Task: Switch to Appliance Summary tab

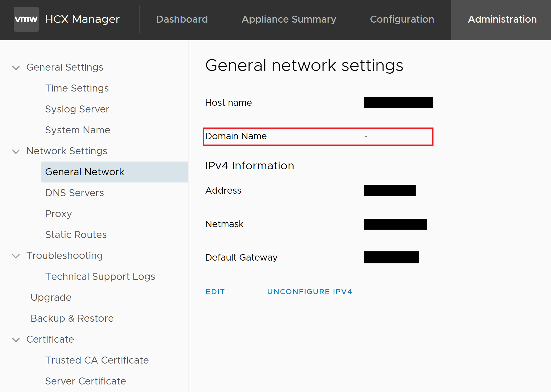Action: 289,19
